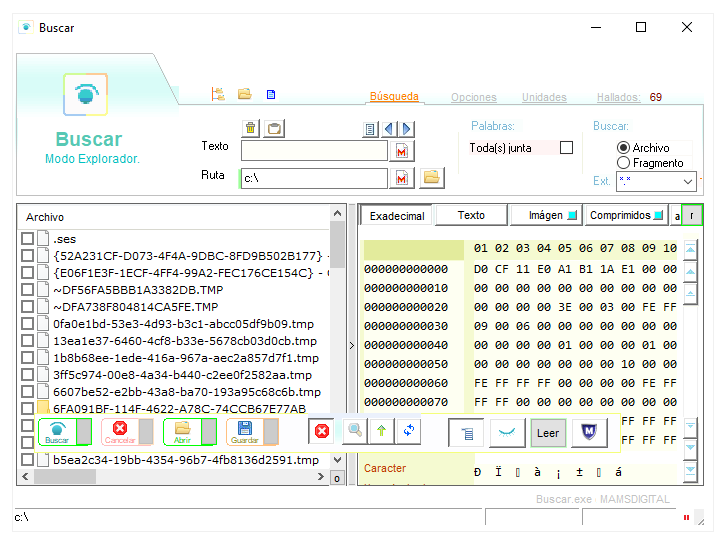
Task: Click the indented list icon in bottom toolbar
Action: (467, 433)
